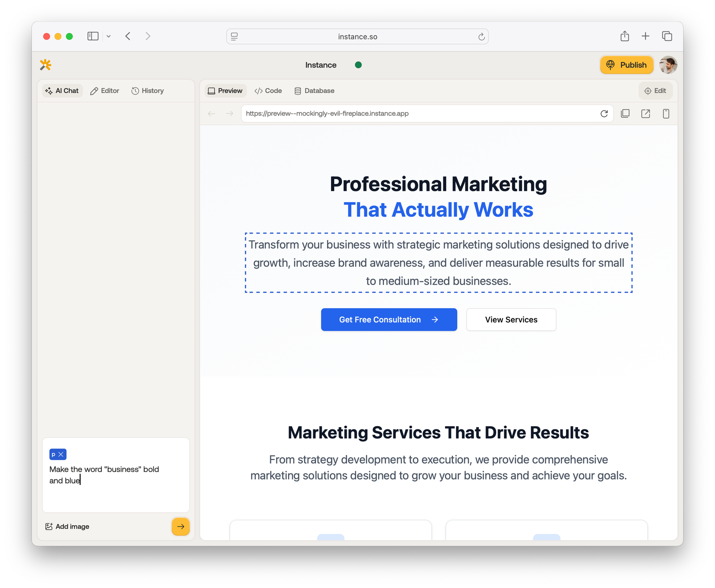Image resolution: width=715 pixels, height=588 pixels.
Task: Toggle Edit element selection mode
Action: (655, 91)
